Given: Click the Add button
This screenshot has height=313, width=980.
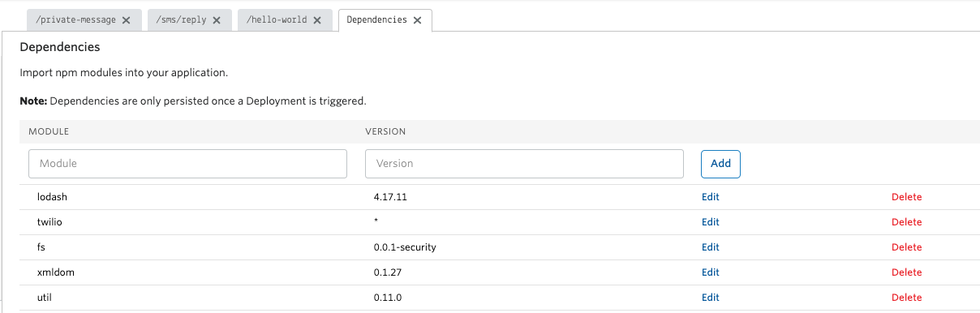Looking at the screenshot, I should 720,163.
